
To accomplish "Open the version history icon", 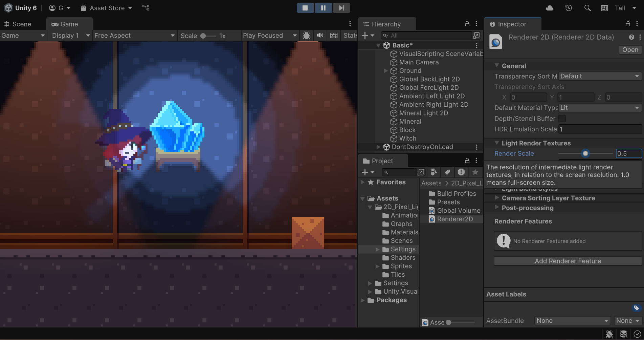I will pyautogui.click(x=569, y=8).
